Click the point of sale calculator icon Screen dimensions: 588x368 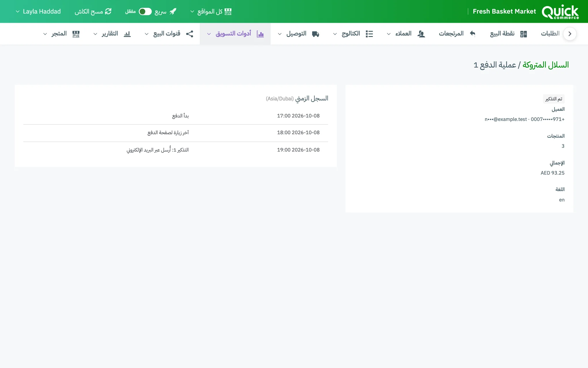[523, 34]
